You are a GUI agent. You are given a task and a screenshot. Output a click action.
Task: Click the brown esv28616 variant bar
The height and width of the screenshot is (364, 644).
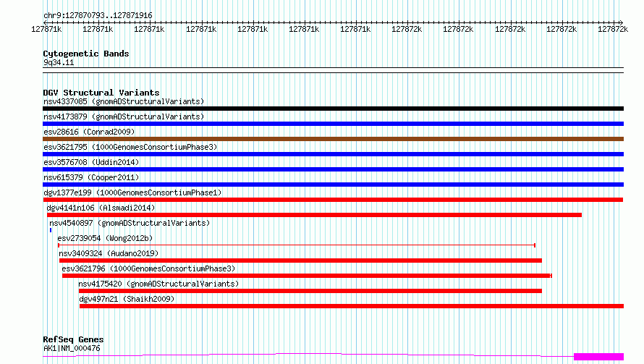(x=333, y=139)
